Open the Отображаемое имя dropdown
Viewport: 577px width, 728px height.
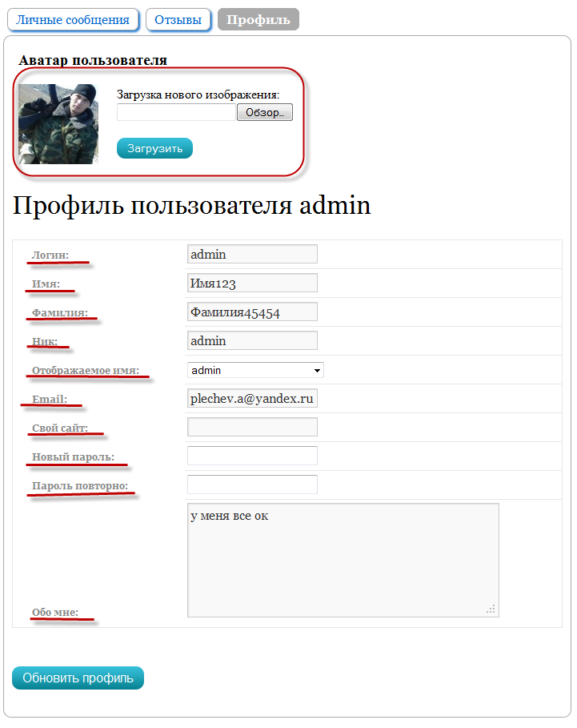[x=255, y=370]
